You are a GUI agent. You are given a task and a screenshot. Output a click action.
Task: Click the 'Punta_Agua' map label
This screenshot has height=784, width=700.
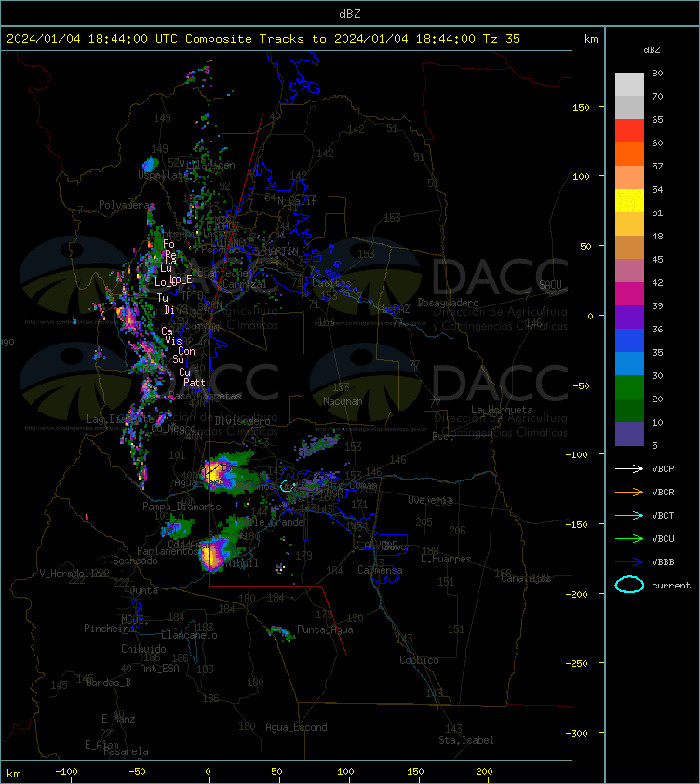pyautogui.click(x=325, y=629)
